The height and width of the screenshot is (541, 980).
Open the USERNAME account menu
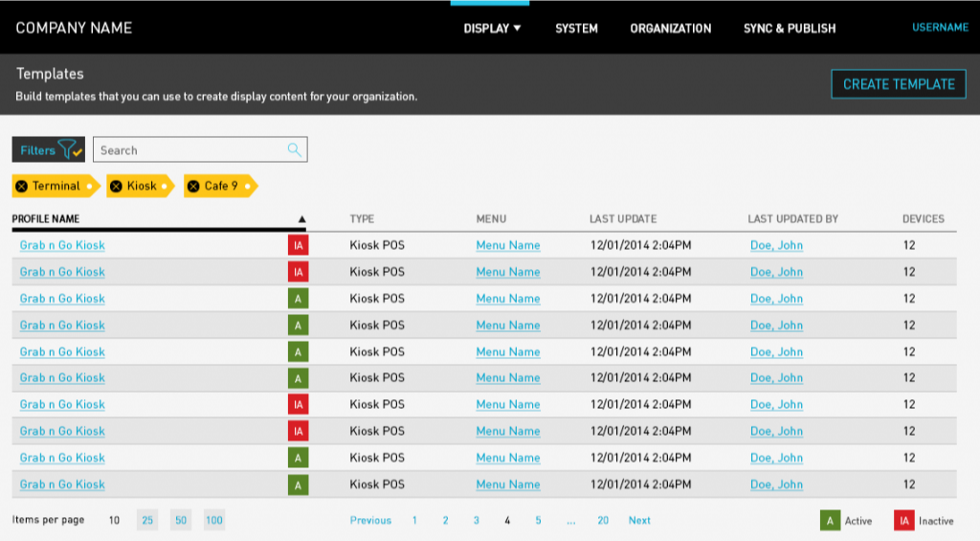940,28
